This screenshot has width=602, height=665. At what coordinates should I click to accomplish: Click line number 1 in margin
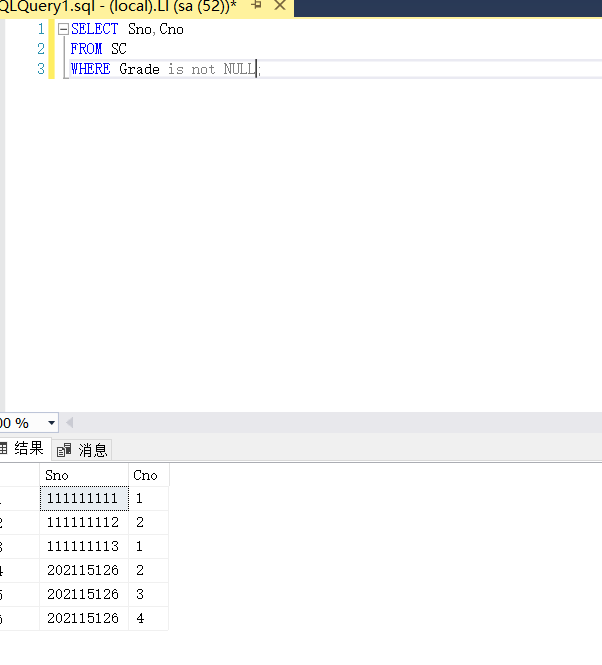[41, 29]
